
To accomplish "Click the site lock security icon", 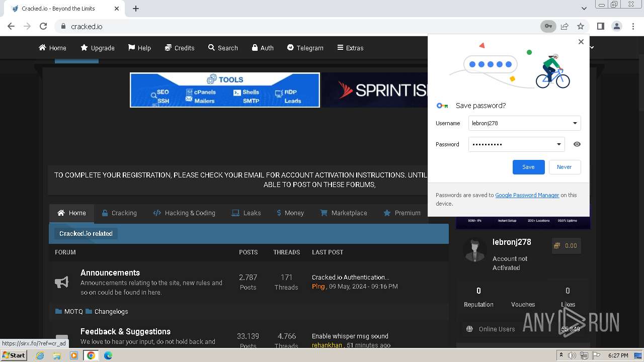I will click(63, 27).
